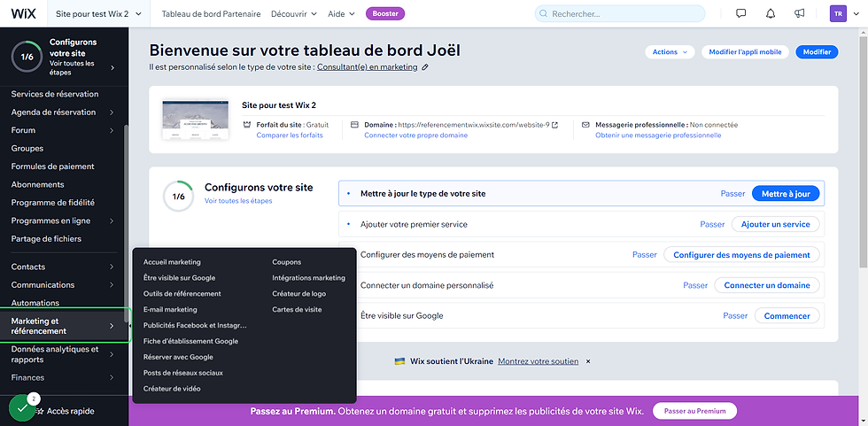The height and width of the screenshot is (426, 868).
Task: Click the Commencer button
Action: click(x=787, y=316)
